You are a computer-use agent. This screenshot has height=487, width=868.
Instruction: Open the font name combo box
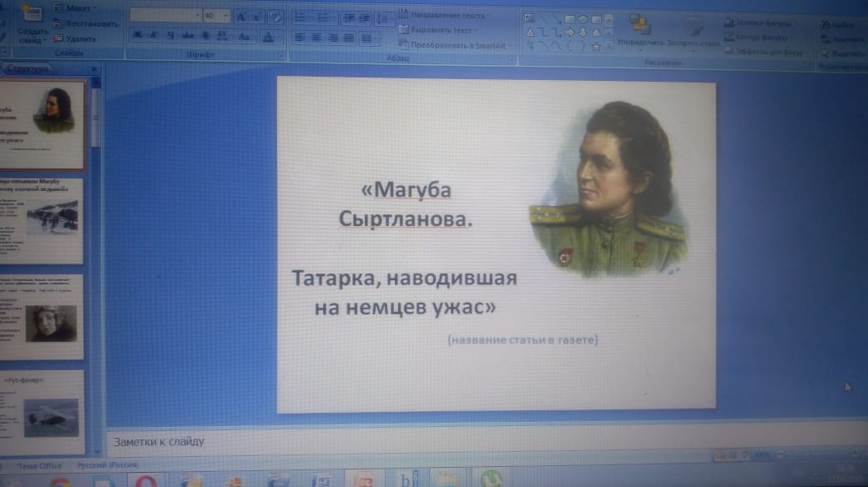click(x=165, y=16)
